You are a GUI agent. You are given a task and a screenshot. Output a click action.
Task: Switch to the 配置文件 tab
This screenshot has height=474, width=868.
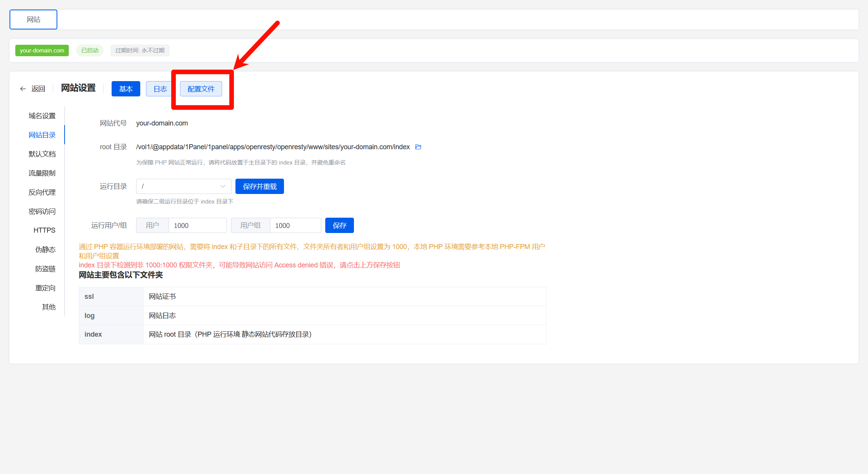pyautogui.click(x=201, y=89)
